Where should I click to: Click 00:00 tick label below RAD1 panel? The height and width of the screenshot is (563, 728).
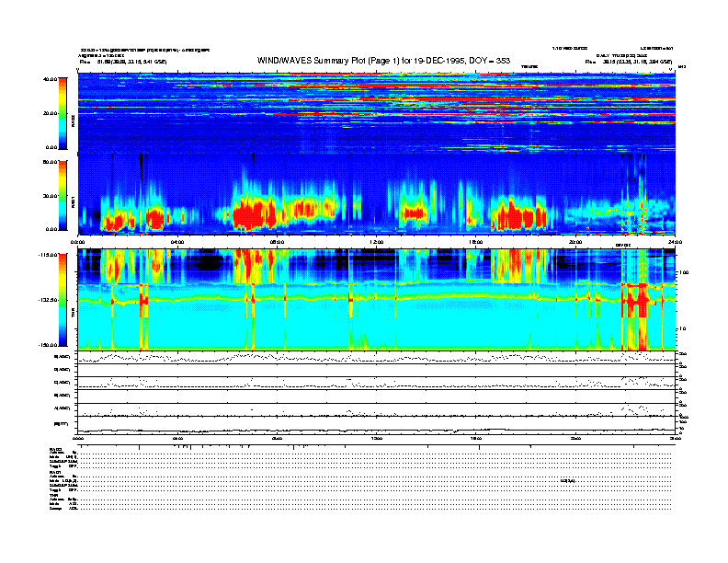tap(78, 242)
